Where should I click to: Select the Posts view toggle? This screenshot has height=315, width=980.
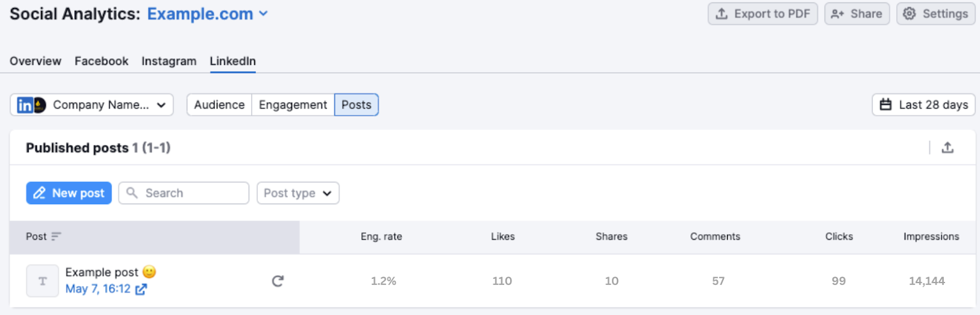click(x=356, y=105)
